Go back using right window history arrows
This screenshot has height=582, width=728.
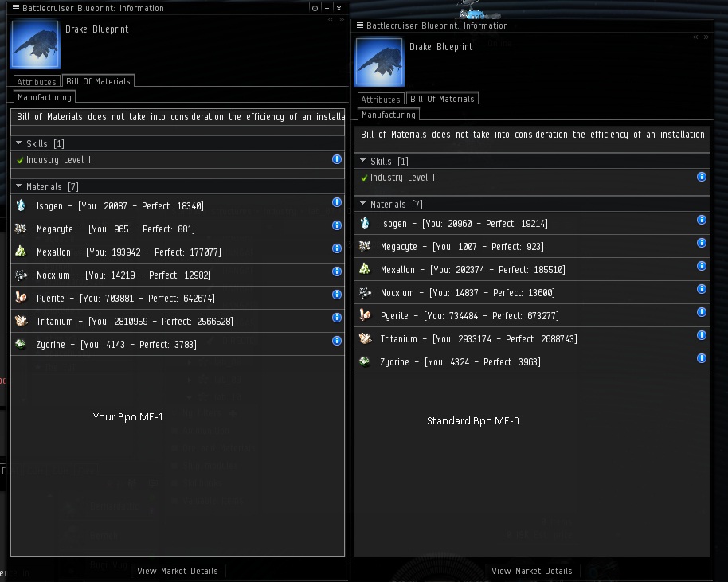pyautogui.click(x=695, y=37)
